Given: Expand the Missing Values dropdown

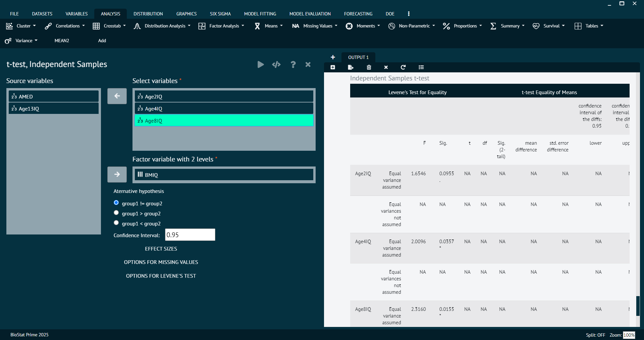Looking at the screenshot, I should [x=336, y=26].
